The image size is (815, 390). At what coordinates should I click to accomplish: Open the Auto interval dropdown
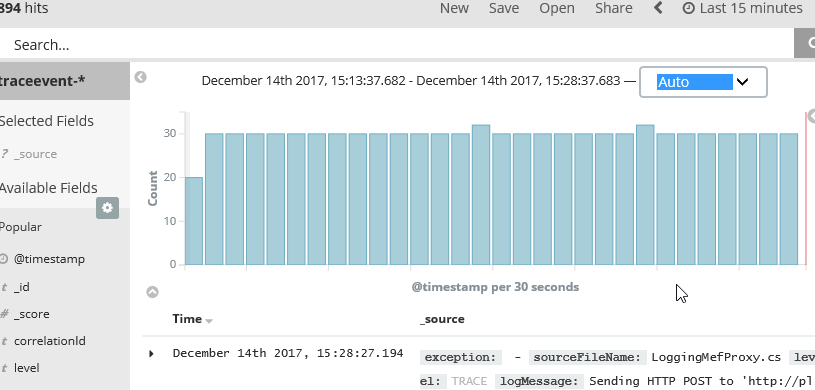pyautogui.click(x=703, y=82)
